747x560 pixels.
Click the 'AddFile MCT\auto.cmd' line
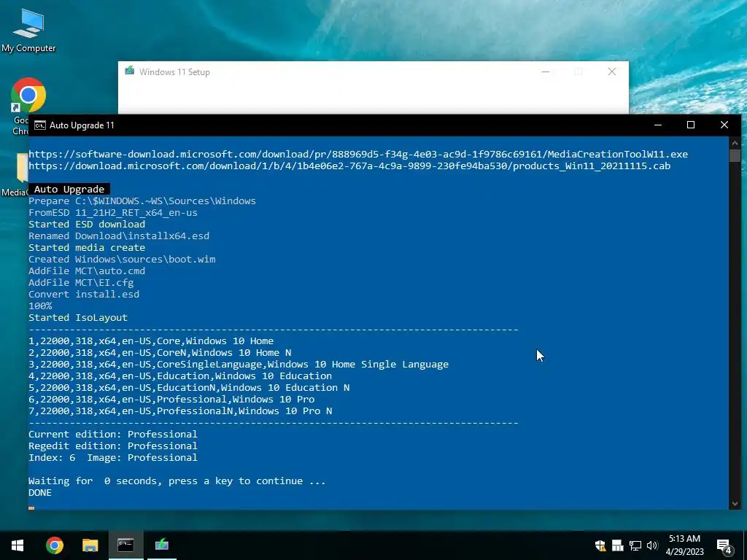(87, 271)
